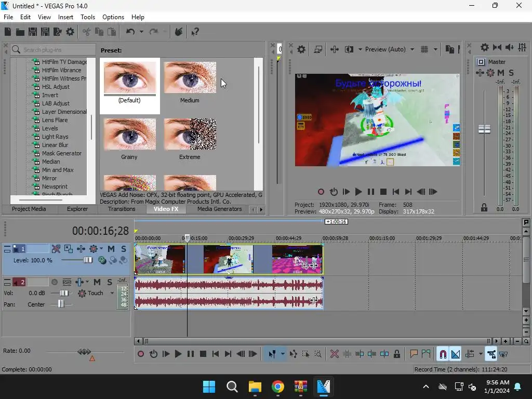This screenshot has height=399, width=532.
Task: Open the File menu
Action: click(x=8, y=17)
